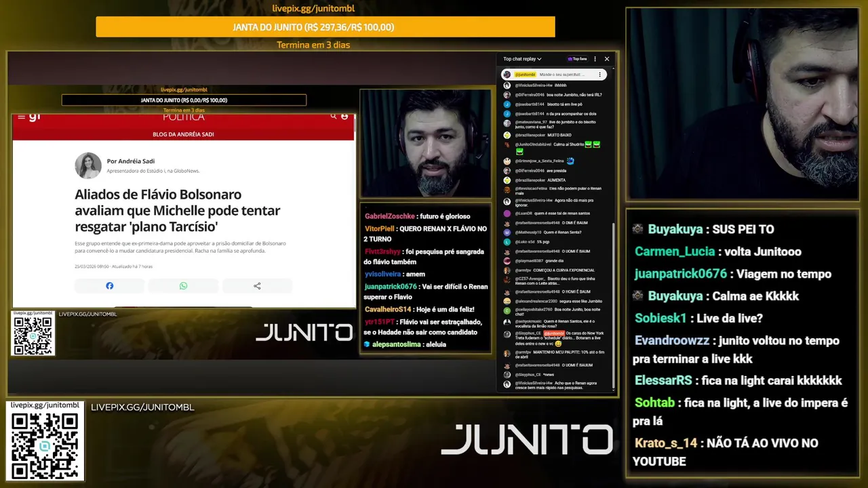868x488 pixels.
Task: Click the large livepix QR code
Action: pyautogui.click(x=45, y=445)
